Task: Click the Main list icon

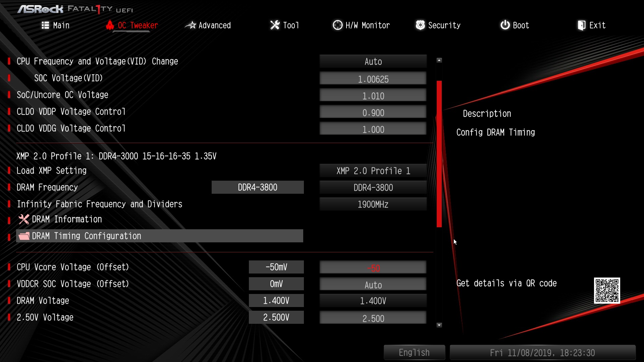Action: pos(45,25)
